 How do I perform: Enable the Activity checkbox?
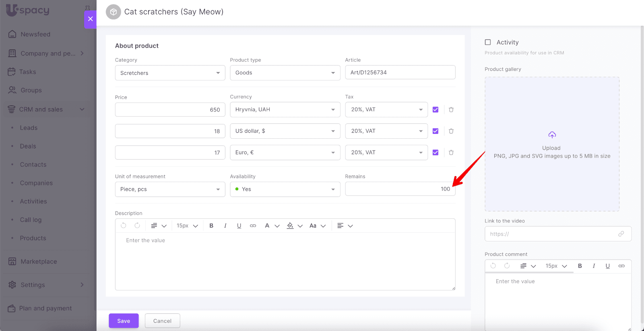pyautogui.click(x=488, y=42)
